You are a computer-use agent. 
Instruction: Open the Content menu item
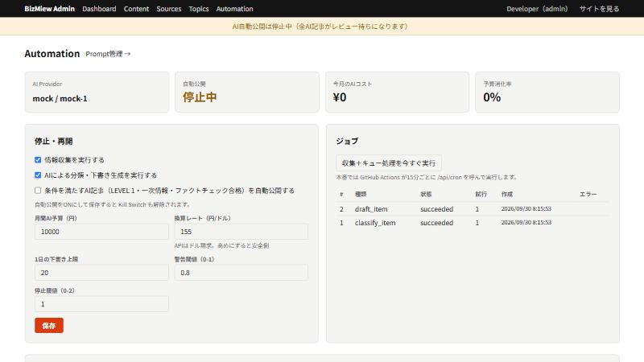[136, 9]
